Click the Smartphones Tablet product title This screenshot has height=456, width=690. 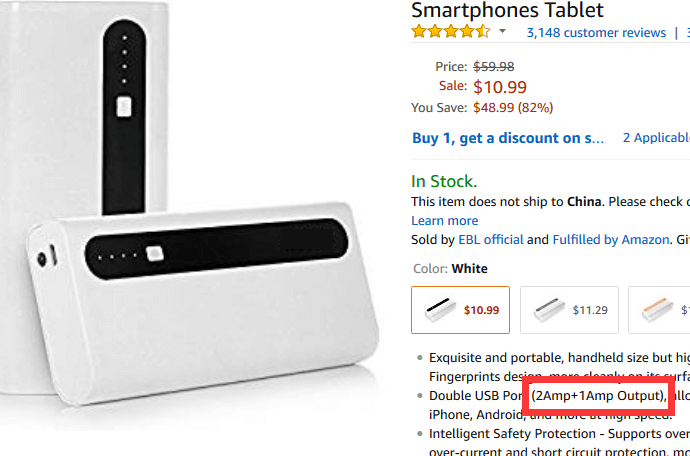[507, 10]
